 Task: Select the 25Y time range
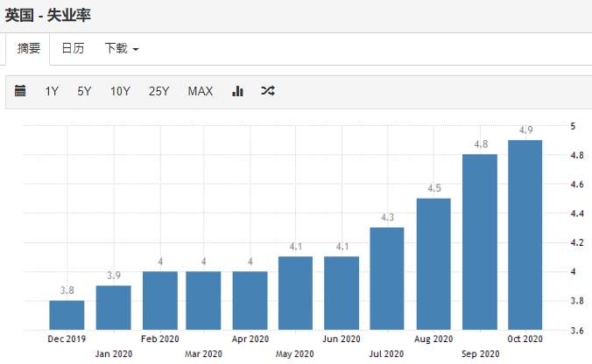[159, 91]
